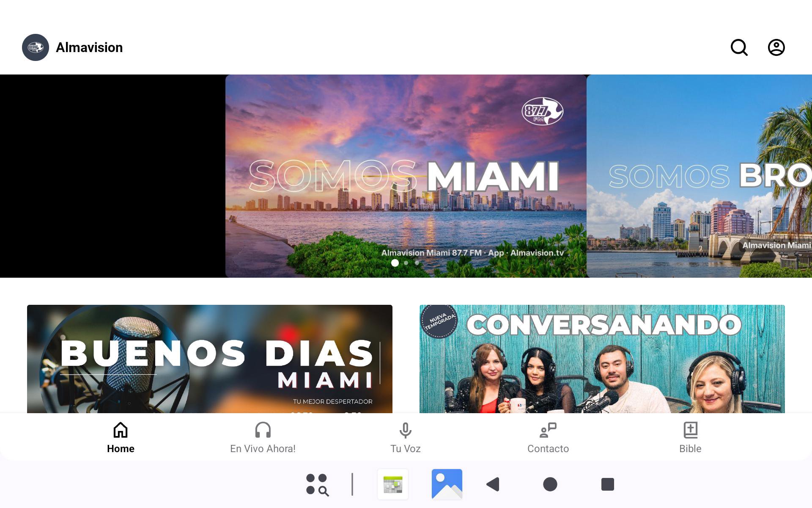The width and height of the screenshot is (812, 508).
Task: Open the app drawer search icon
Action: coord(317,484)
